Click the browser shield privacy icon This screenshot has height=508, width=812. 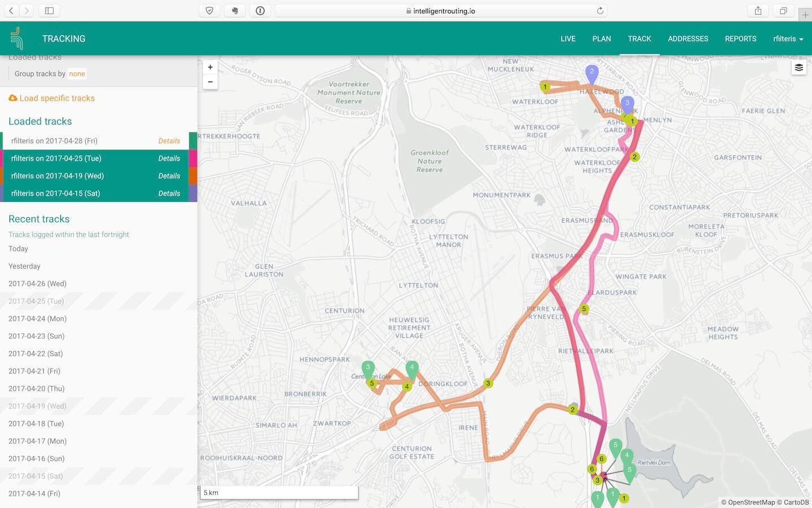point(209,11)
